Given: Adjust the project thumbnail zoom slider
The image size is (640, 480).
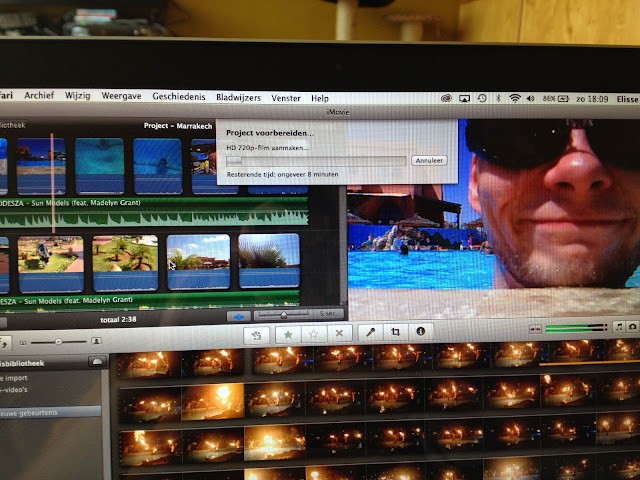Looking at the screenshot, I should [x=283, y=315].
